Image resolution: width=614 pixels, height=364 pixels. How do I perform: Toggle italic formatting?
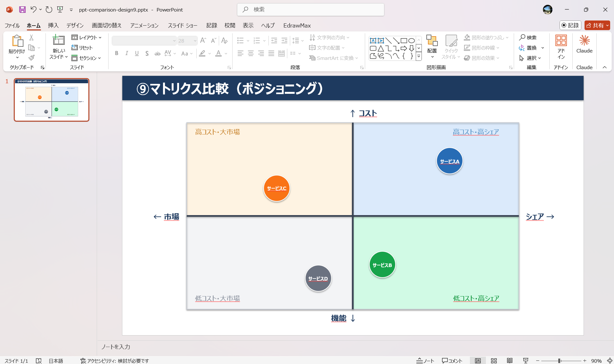127,53
